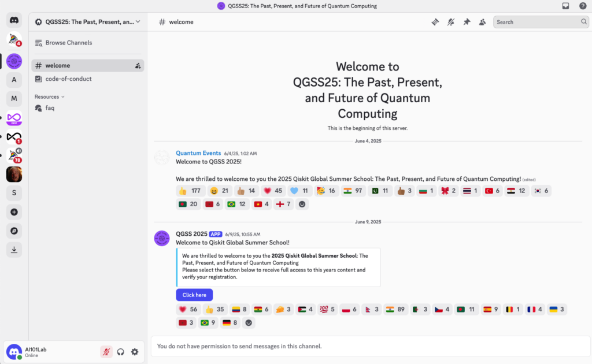Collapse the Resources category

click(50, 96)
